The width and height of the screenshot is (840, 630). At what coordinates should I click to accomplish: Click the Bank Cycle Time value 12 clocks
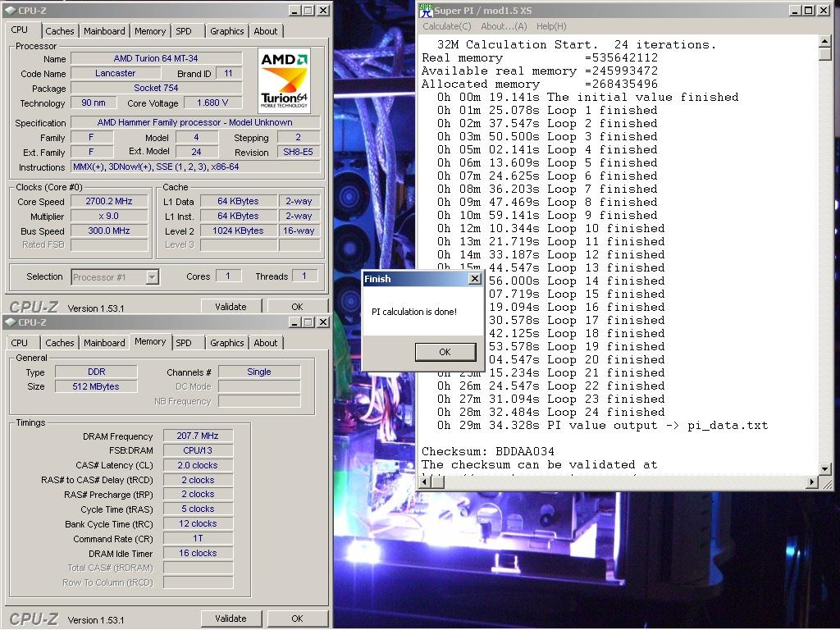click(198, 523)
